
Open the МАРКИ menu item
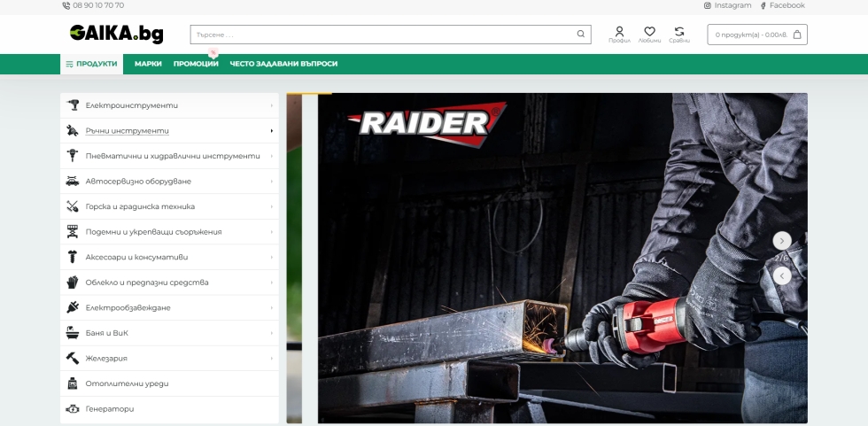[148, 64]
